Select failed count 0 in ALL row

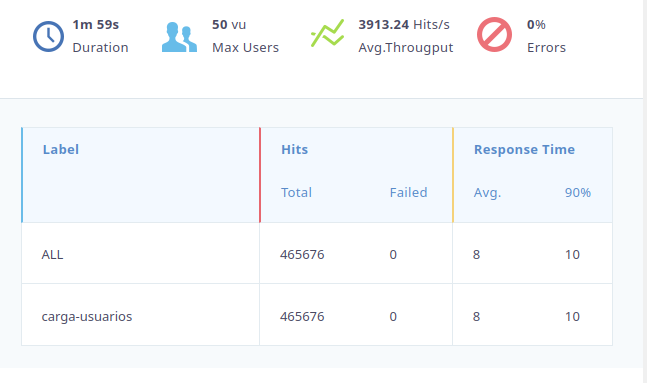click(393, 255)
